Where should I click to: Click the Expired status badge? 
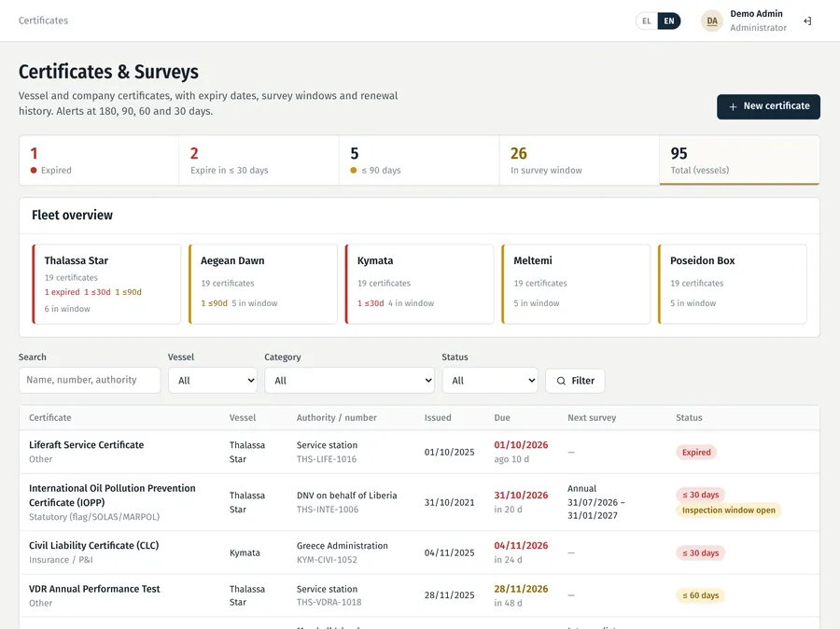pyautogui.click(x=696, y=453)
